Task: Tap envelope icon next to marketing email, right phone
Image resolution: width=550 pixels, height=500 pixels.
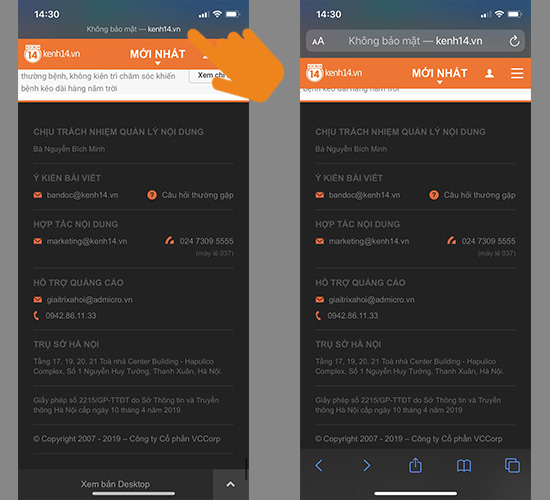Action: pyautogui.click(x=320, y=241)
